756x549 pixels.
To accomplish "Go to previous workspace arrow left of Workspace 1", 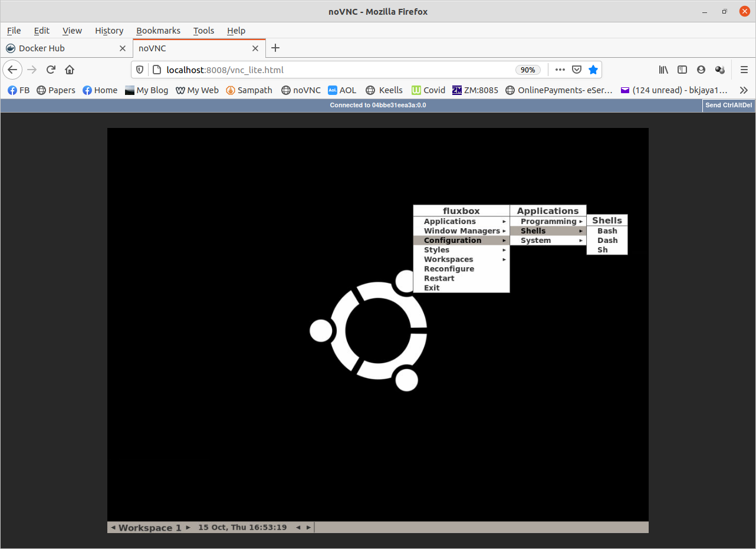I will pos(113,528).
